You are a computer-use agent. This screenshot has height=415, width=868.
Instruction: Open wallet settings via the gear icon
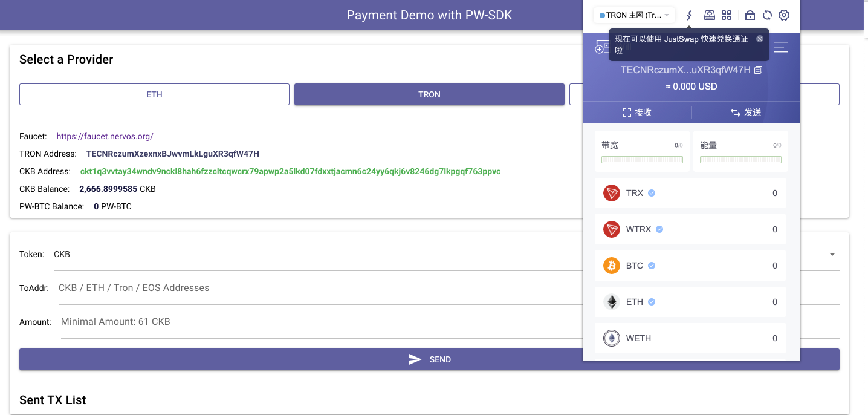[784, 15]
